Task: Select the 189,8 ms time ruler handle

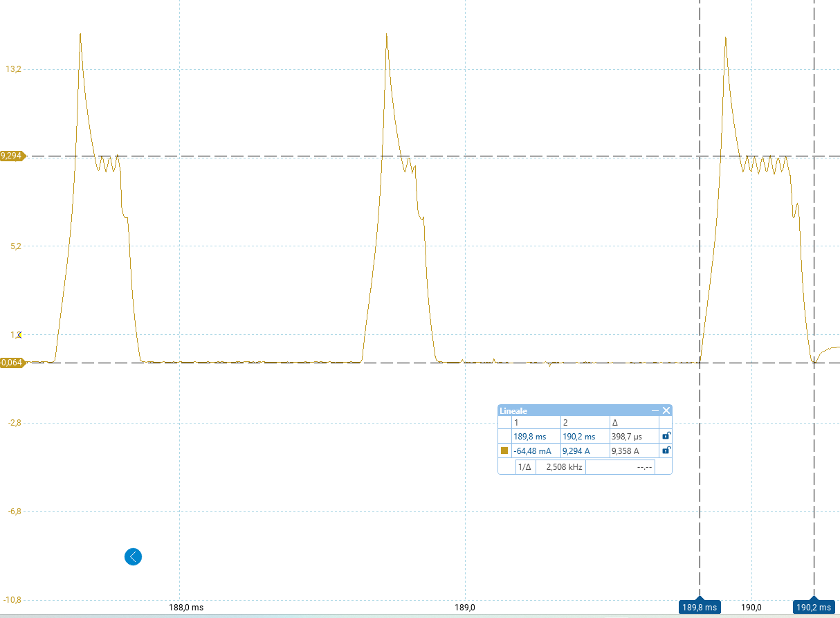Action: (x=700, y=607)
